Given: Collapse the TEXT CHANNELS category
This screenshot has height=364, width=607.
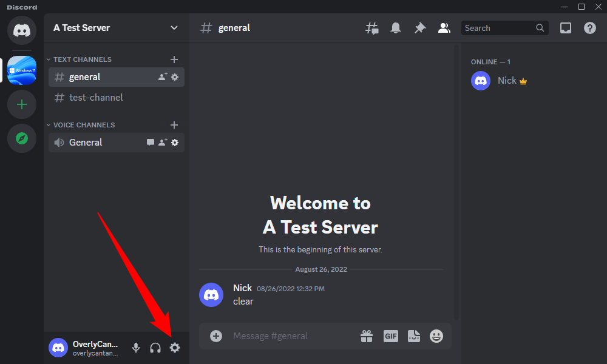Looking at the screenshot, I should [82, 59].
